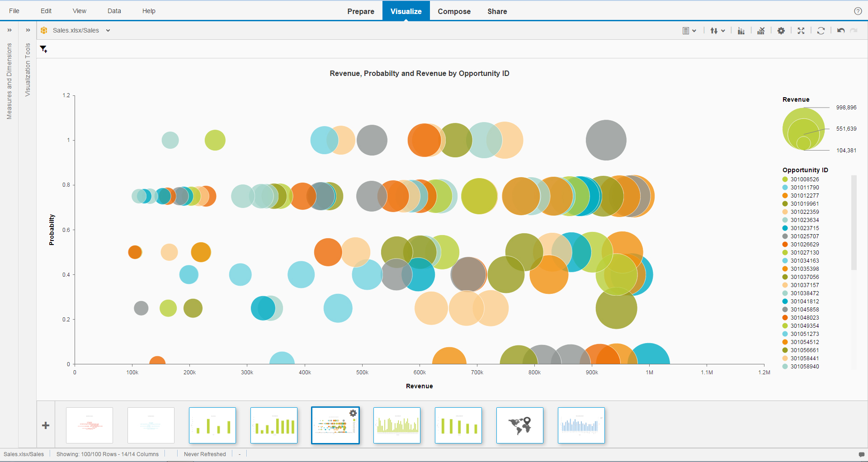Image resolution: width=868 pixels, height=462 pixels.
Task: Add a filter using the funnel icon
Action: coord(43,49)
